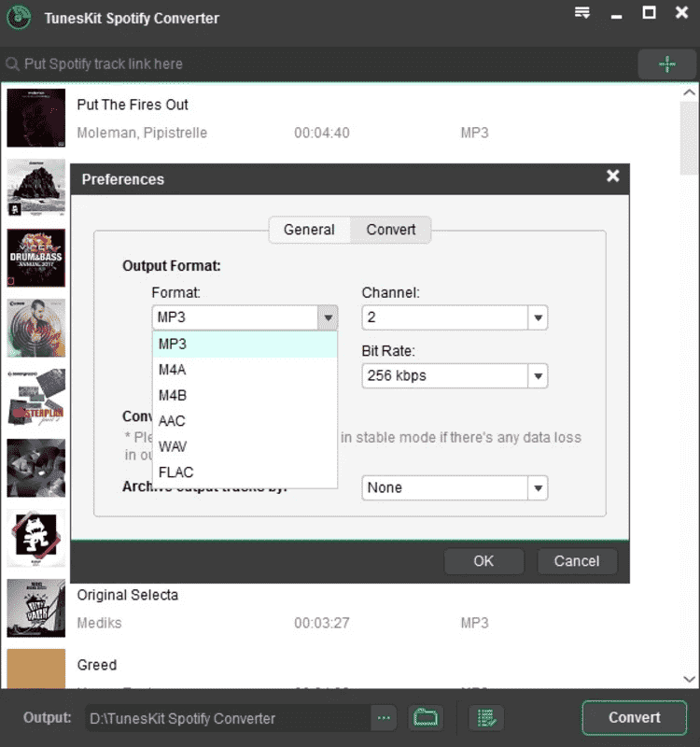Close the Preferences dialog

[x=613, y=176]
